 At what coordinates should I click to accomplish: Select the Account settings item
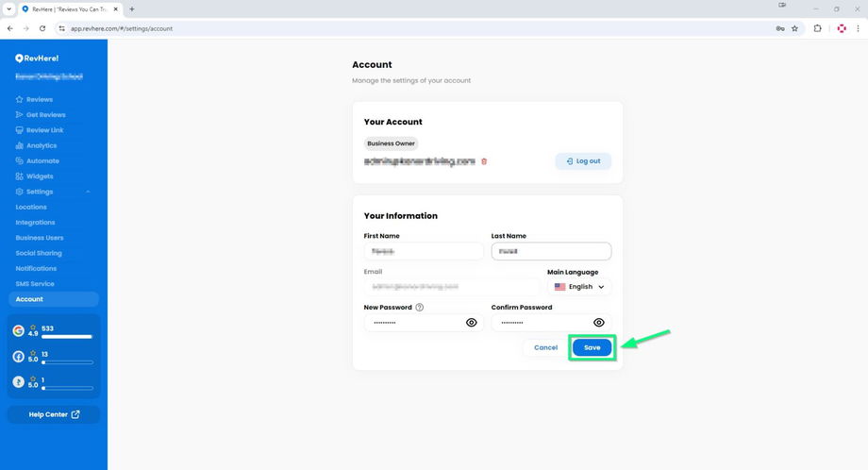coord(54,299)
